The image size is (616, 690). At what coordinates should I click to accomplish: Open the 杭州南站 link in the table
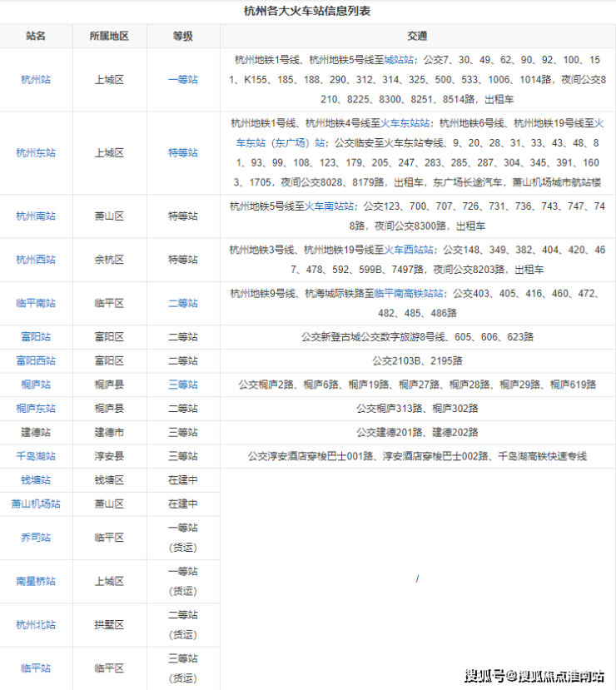(36, 216)
